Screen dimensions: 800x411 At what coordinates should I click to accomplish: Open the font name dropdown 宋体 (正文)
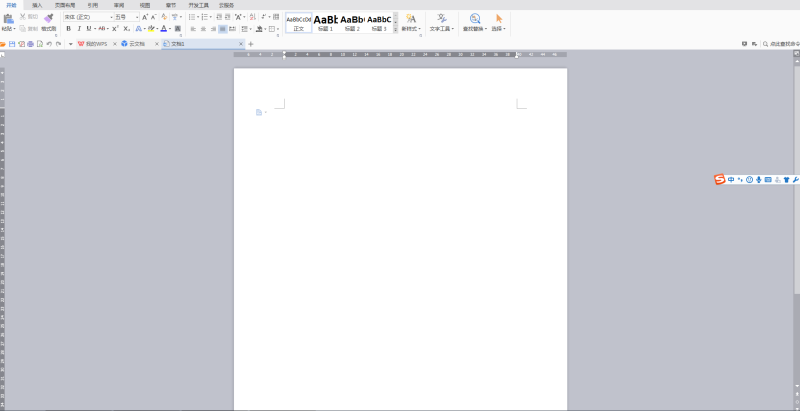click(x=86, y=17)
